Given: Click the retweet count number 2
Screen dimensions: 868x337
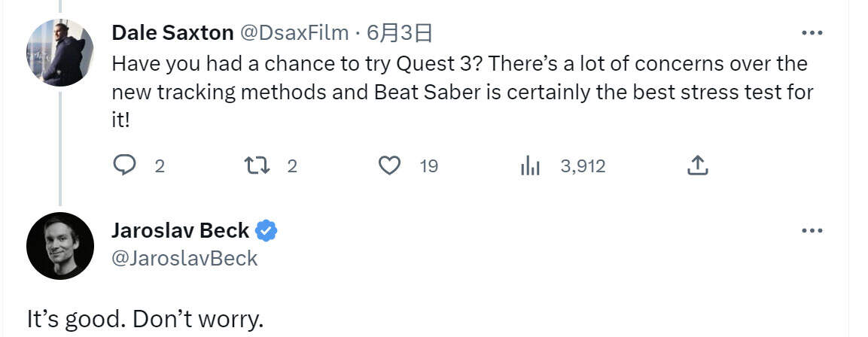Looking at the screenshot, I should point(292,166).
